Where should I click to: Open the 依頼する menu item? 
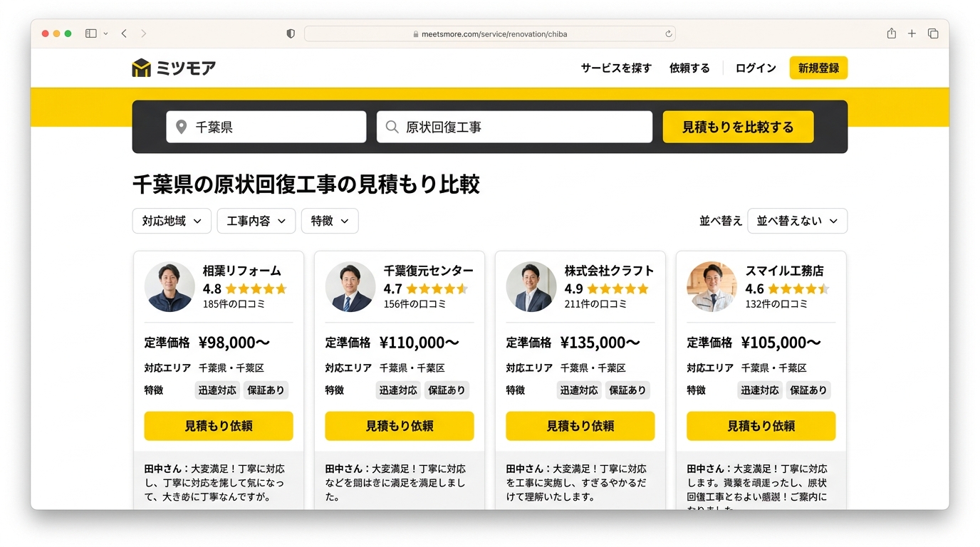coord(689,68)
